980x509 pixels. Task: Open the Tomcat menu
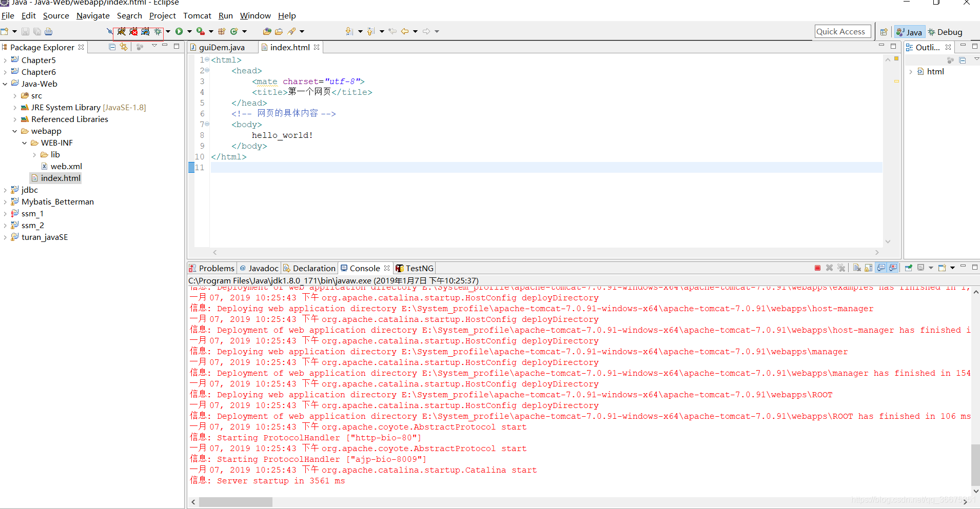coord(197,16)
